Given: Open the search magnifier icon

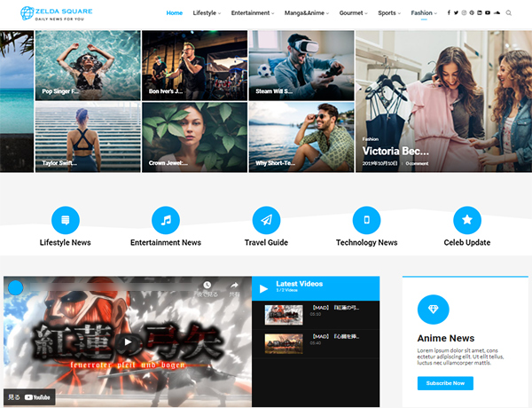Looking at the screenshot, I should coord(509,13).
